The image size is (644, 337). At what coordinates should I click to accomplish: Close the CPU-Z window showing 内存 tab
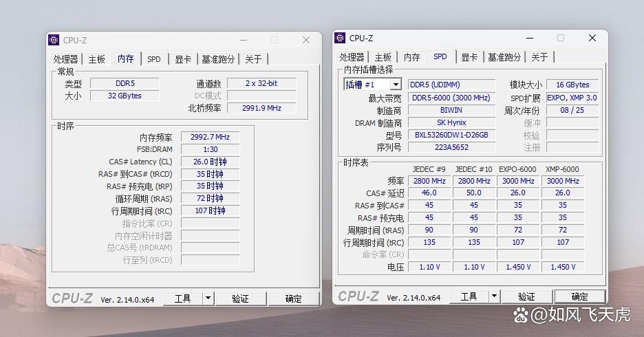[x=306, y=41]
